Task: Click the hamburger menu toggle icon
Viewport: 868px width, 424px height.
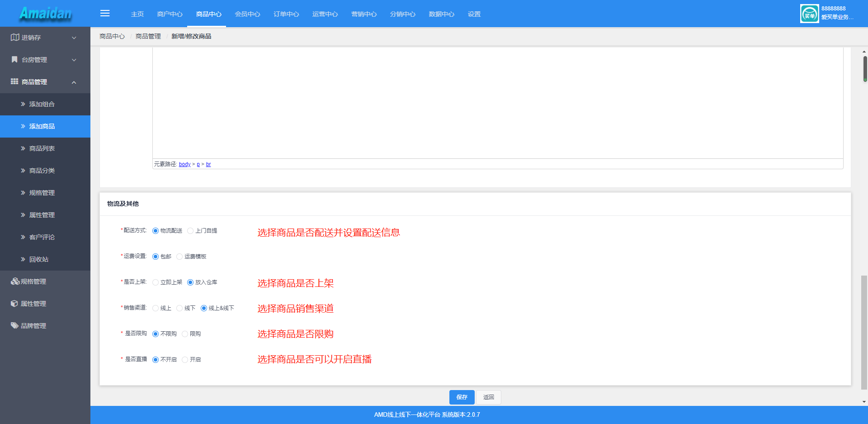Action: (105, 14)
